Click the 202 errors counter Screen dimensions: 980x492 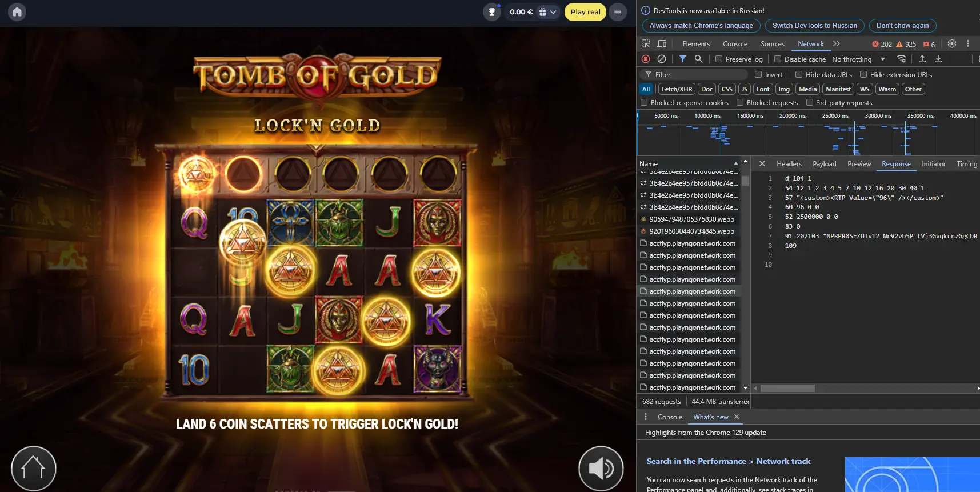[882, 44]
